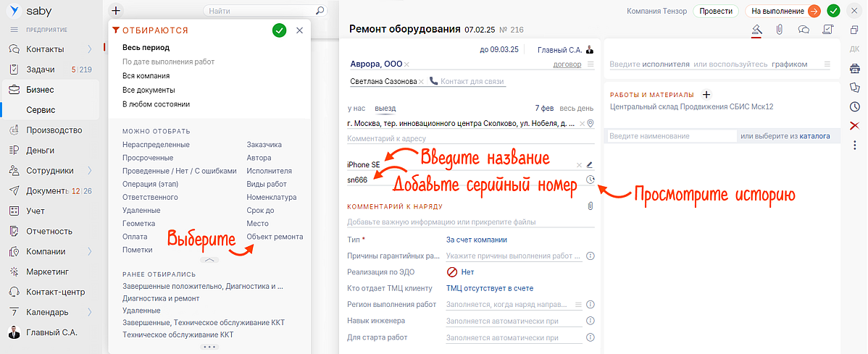Open the Тип dropdown 'За счет компании'

[476, 240]
